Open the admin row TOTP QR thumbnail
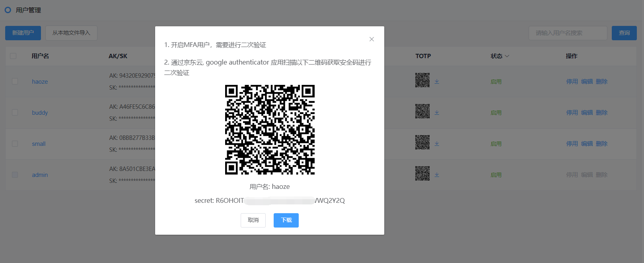The image size is (644, 263). click(422, 173)
